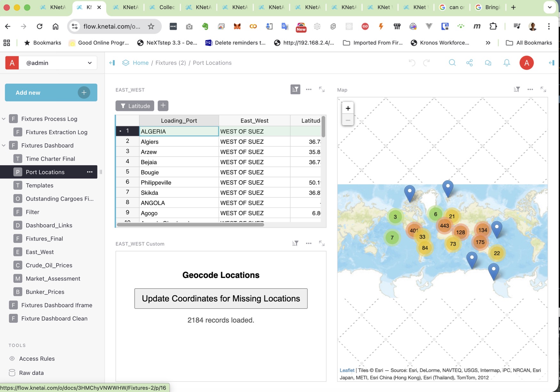This screenshot has height=392, width=560.
Task: Click the Home breadcrumb link
Action: (141, 63)
